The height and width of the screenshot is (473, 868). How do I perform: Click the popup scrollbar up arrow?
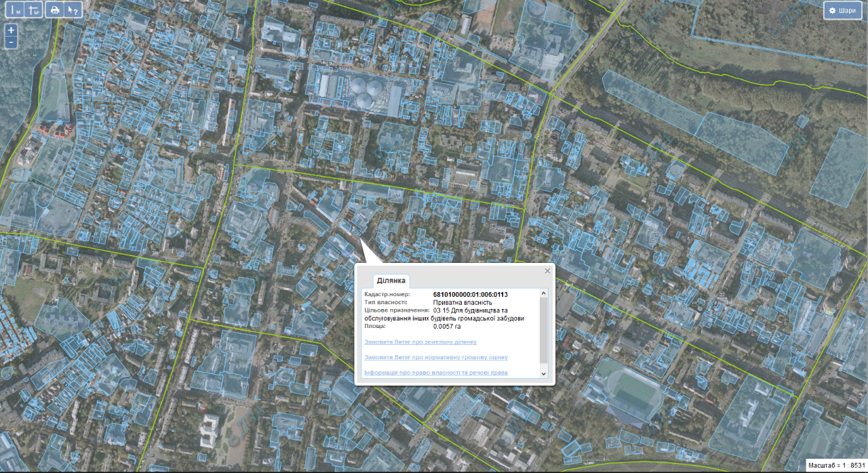pyautogui.click(x=543, y=293)
